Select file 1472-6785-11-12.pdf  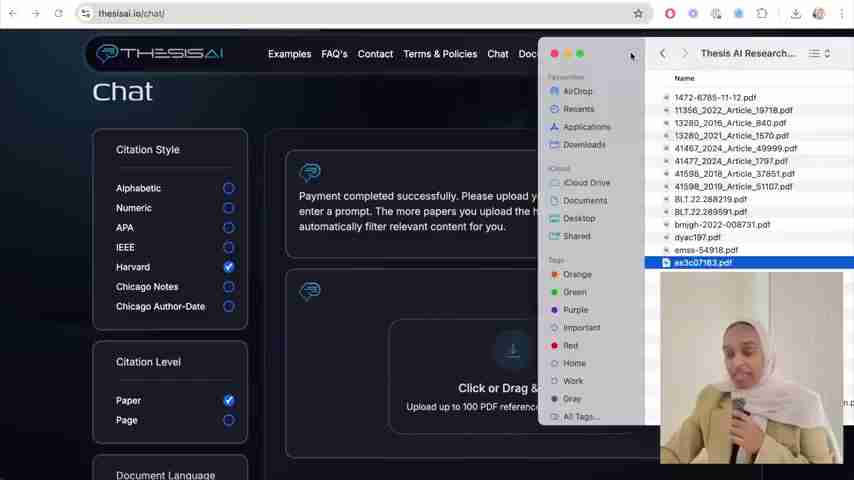(715, 98)
